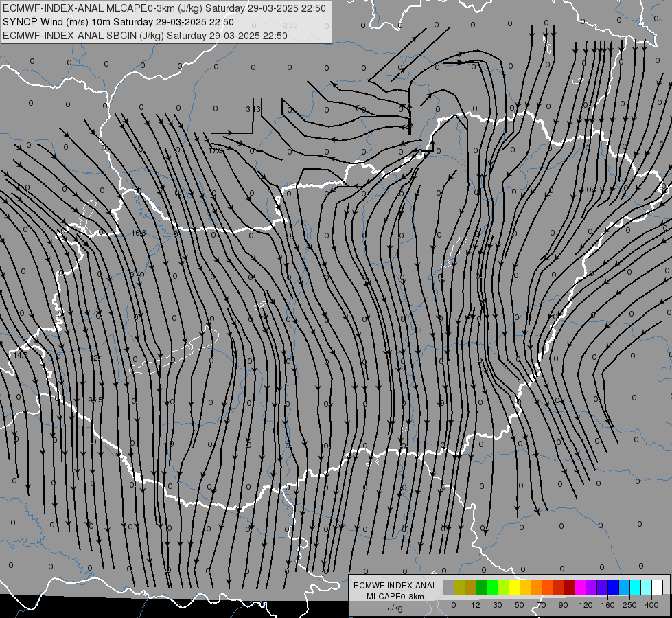Click the legend unit J/kg
672x618 pixels.
click(x=395, y=608)
